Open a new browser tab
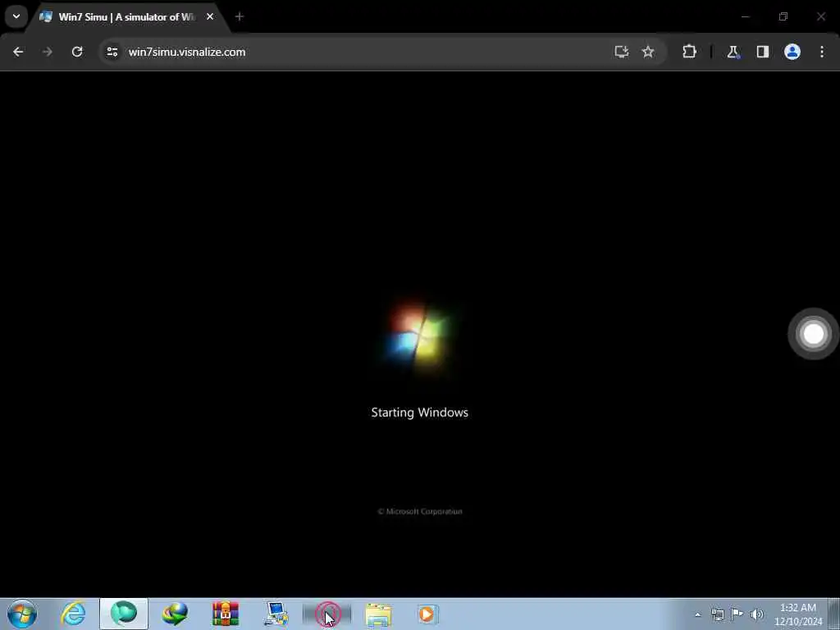This screenshot has width=840, height=630. (x=240, y=17)
